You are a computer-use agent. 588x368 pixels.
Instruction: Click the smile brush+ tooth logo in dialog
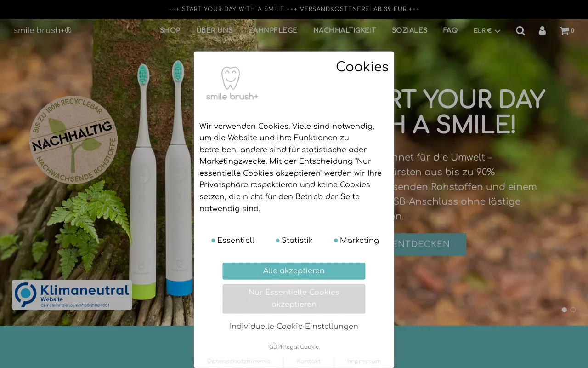pos(232,83)
